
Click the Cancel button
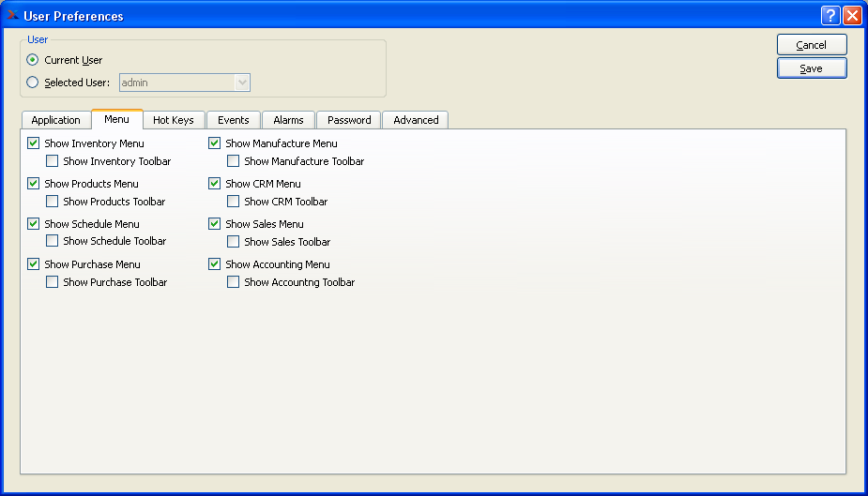pyautogui.click(x=812, y=45)
